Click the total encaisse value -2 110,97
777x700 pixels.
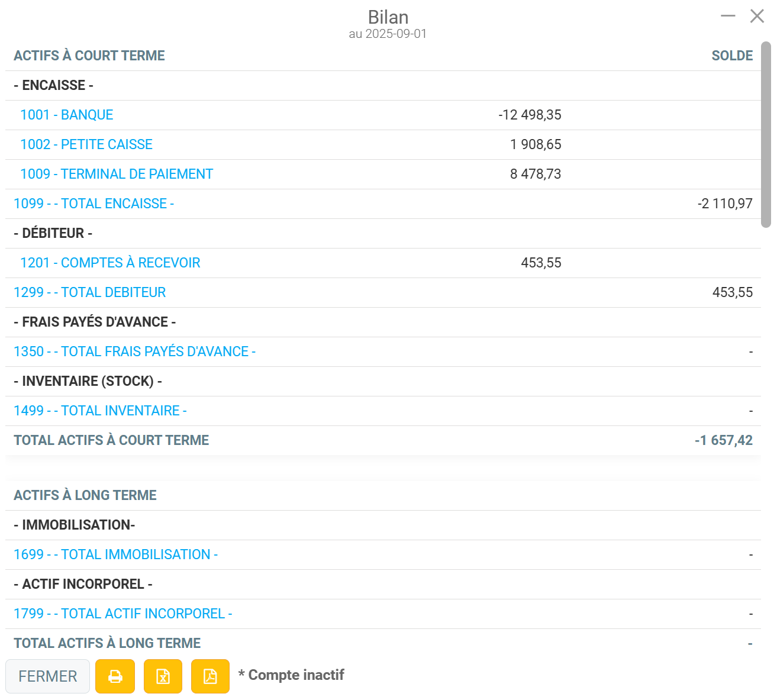point(725,204)
